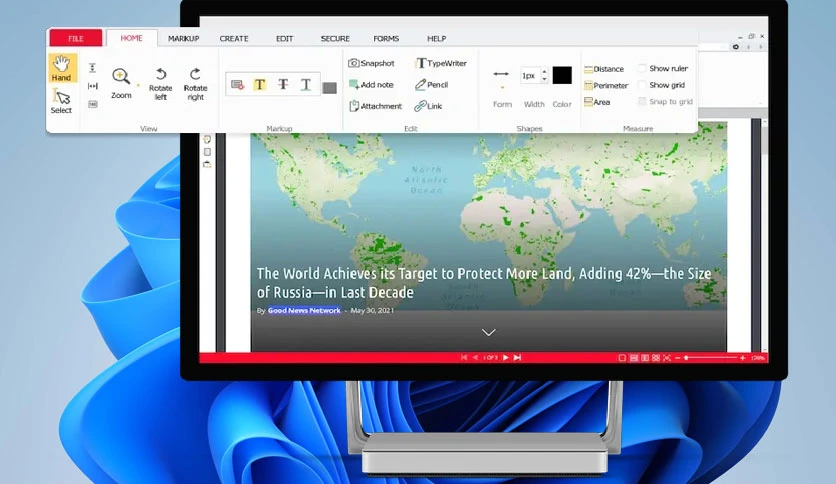This screenshot has width=836, height=484.
Task: Switch to the MARKUP tab
Action: coord(183,38)
